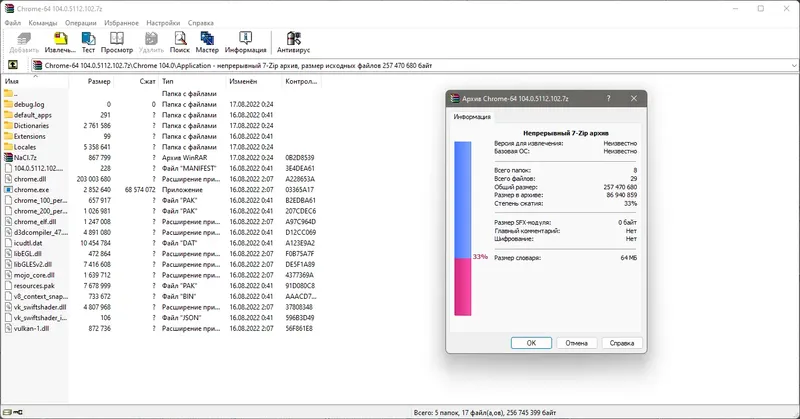Open the Settings (Настройки) menu

point(163,23)
